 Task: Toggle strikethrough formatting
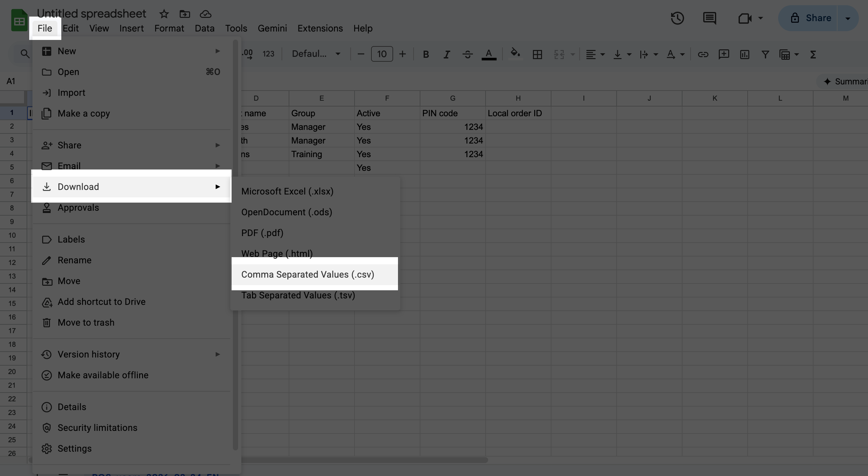point(467,54)
